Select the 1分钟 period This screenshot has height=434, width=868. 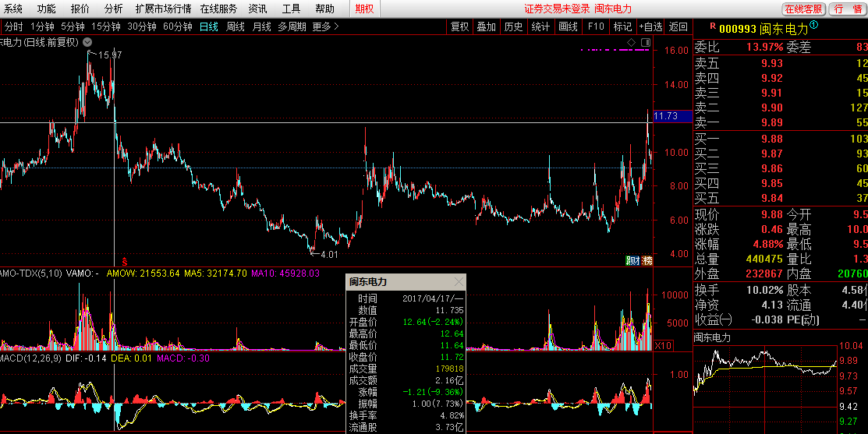42,26
